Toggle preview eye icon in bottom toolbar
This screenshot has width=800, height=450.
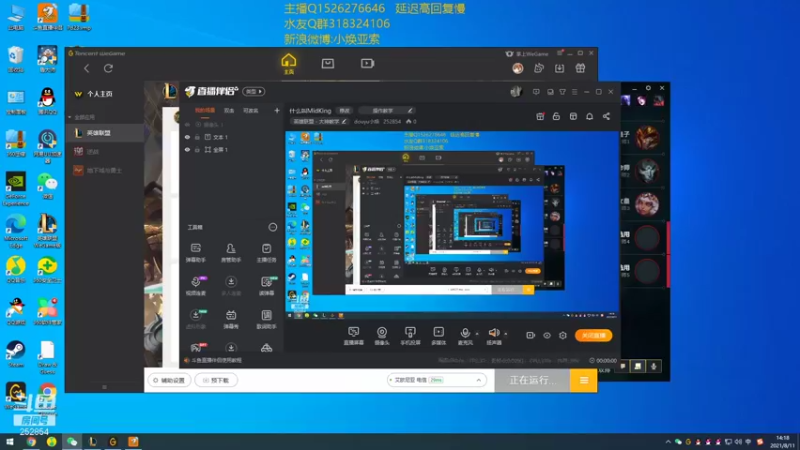pos(547,336)
